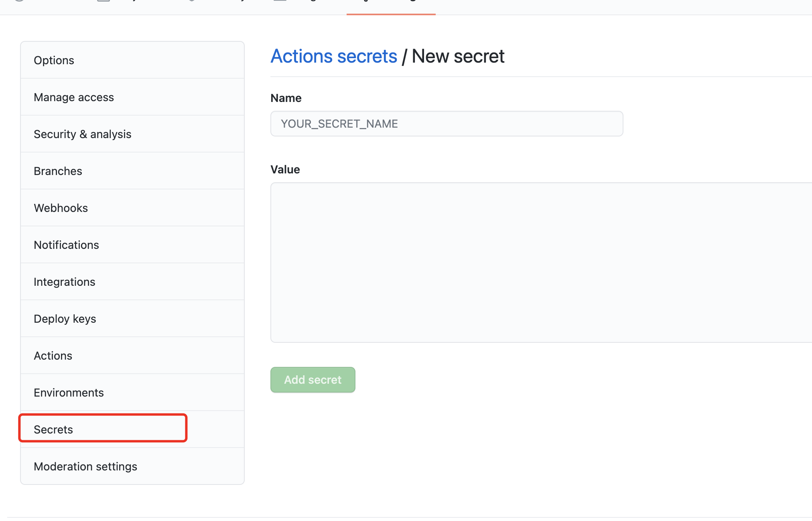The width and height of the screenshot is (812, 521).
Task: Open Integrations sidebar item
Action: coord(64,282)
